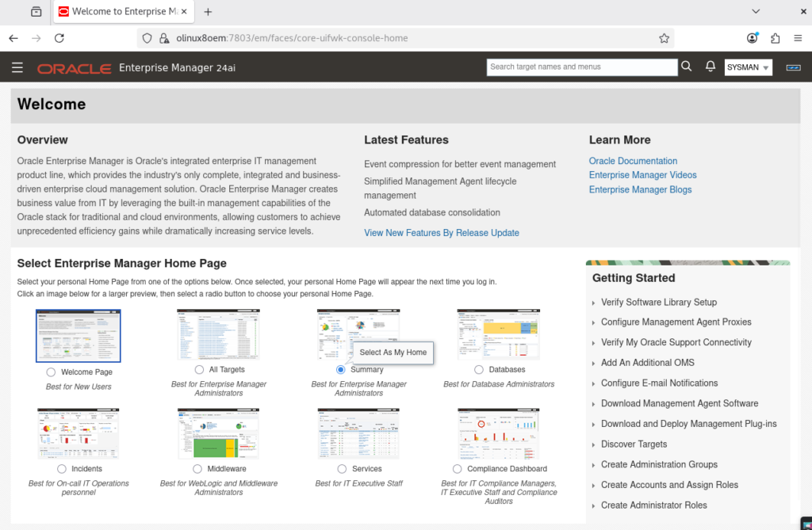Viewport: 812px width, 530px height.
Task: Click View New Features By Release Update
Action: click(x=441, y=233)
